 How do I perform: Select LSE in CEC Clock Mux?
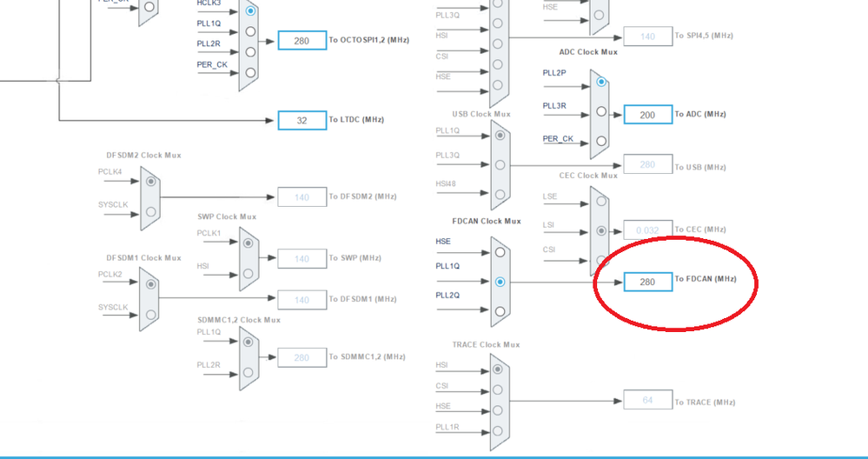pyautogui.click(x=602, y=202)
